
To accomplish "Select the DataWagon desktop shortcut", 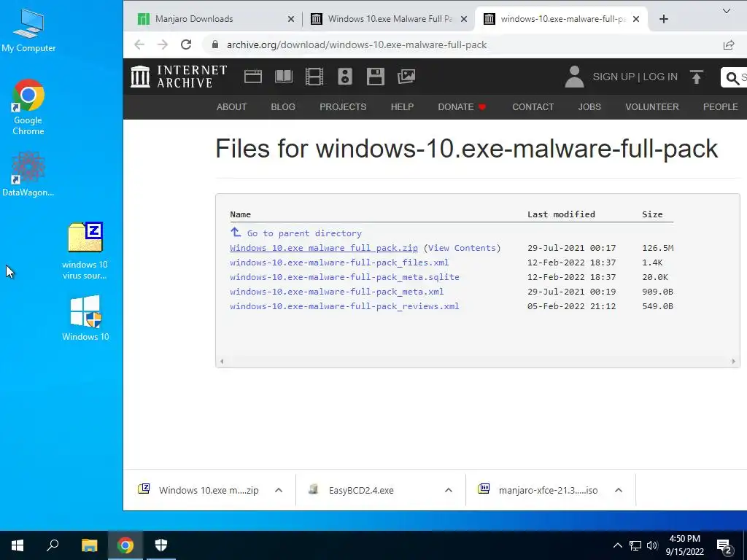I will [28, 174].
